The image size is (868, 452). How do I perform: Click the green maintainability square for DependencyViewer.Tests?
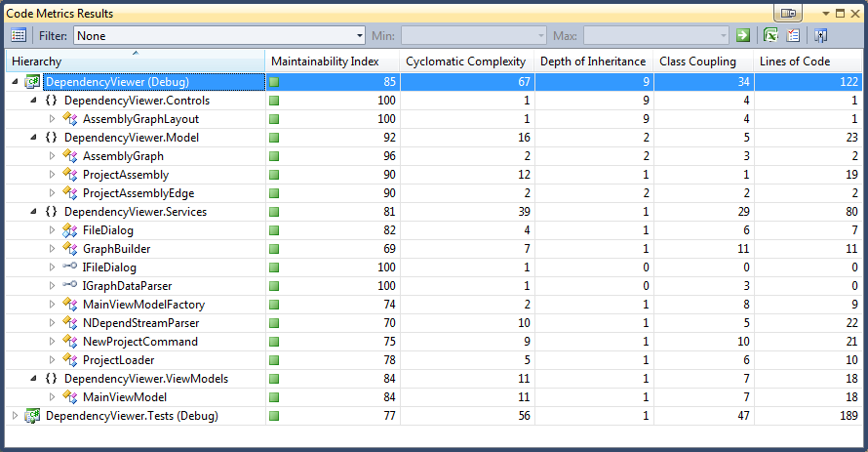(274, 416)
